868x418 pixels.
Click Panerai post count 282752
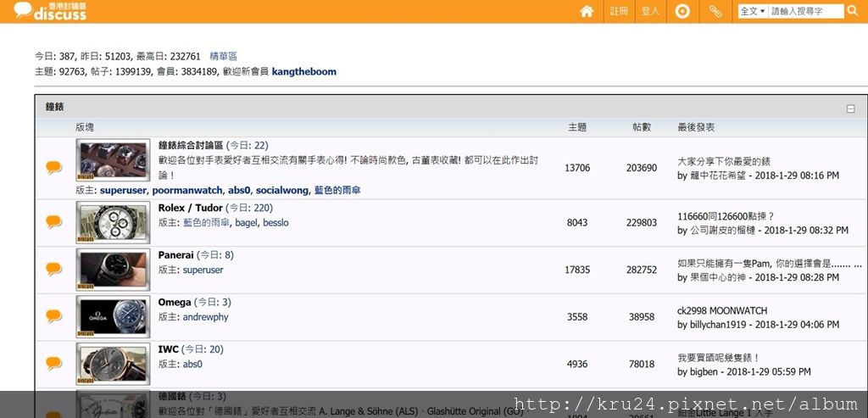click(x=642, y=270)
